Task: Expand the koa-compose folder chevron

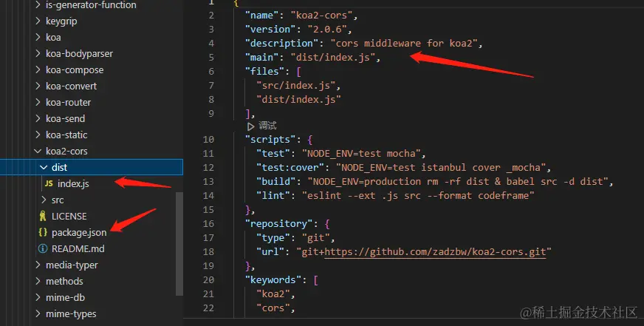Action: [x=38, y=70]
